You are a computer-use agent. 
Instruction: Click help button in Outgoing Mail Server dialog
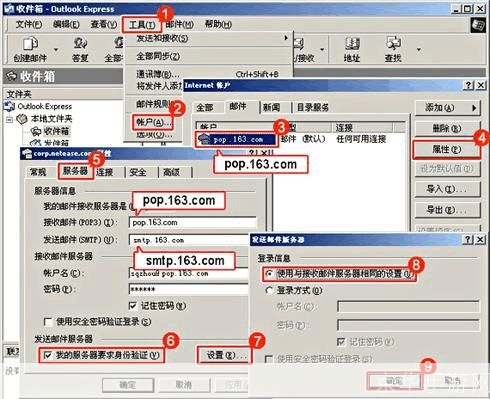point(468,239)
